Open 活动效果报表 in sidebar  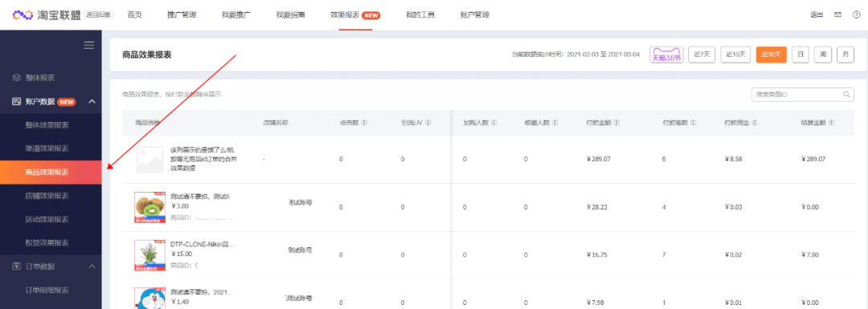coord(47,219)
